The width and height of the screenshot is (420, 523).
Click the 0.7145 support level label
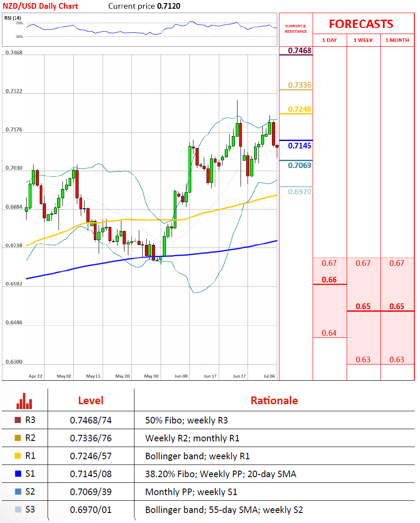300,146
